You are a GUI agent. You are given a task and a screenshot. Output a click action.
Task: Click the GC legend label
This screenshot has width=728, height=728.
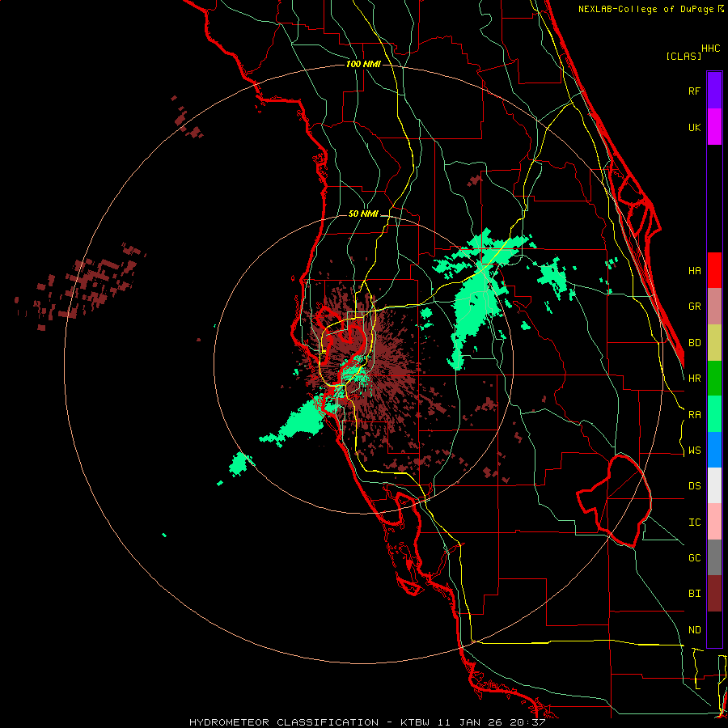tap(694, 558)
